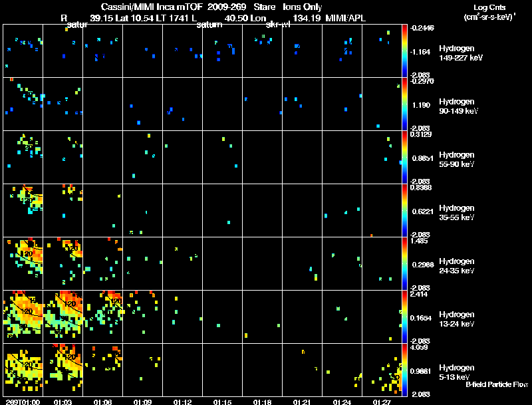
Task: Open the Hydrogen 55-90 keV panel at 269T01:00
Action: [x=23, y=158]
